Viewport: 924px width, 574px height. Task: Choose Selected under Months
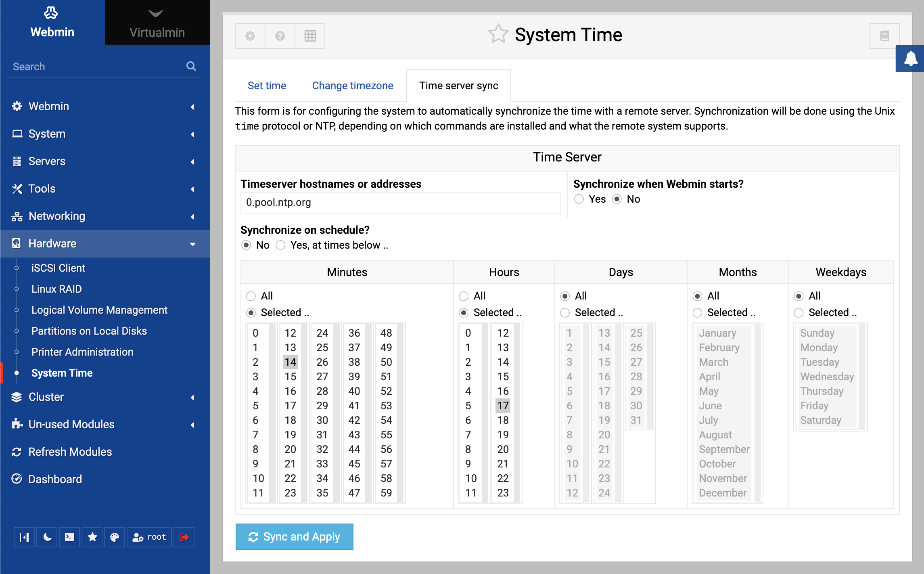tap(698, 313)
